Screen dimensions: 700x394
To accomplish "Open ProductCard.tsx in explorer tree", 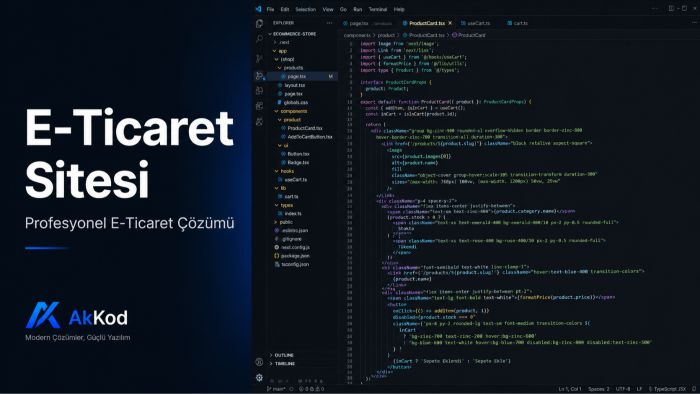I will (x=302, y=128).
